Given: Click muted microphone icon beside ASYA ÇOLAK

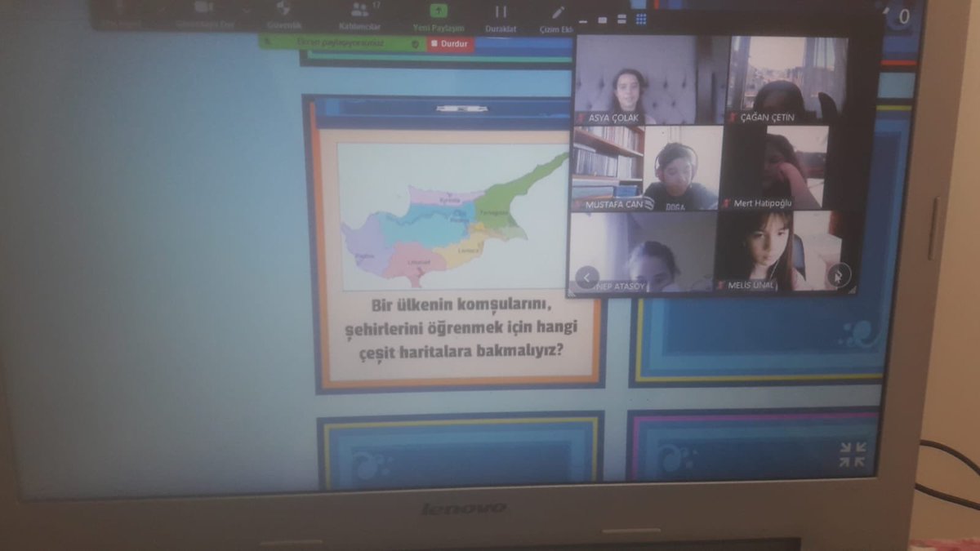Looking at the screenshot, I should 581,117.
